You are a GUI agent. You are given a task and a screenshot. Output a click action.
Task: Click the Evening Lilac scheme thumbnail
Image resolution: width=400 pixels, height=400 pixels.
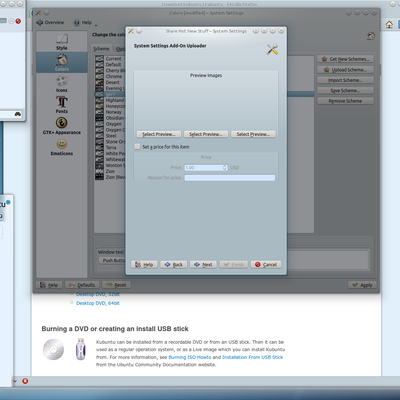click(x=99, y=88)
